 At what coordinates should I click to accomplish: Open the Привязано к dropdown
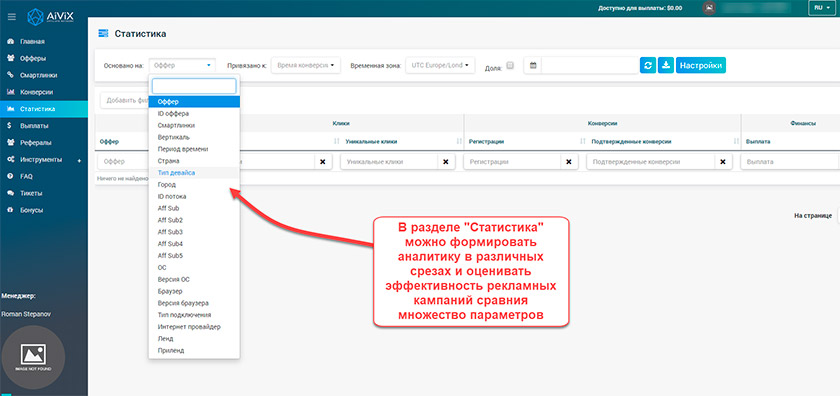306,65
